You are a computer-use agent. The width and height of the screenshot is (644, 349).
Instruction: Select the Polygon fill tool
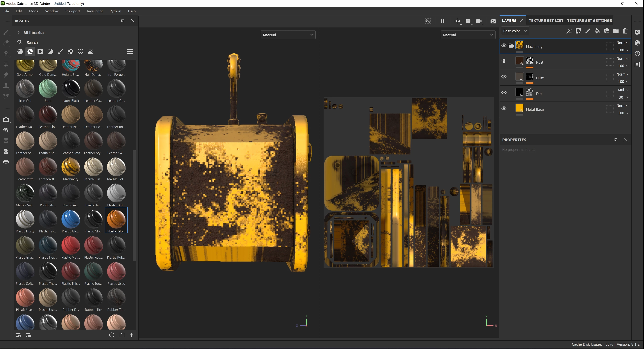tap(6, 64)
